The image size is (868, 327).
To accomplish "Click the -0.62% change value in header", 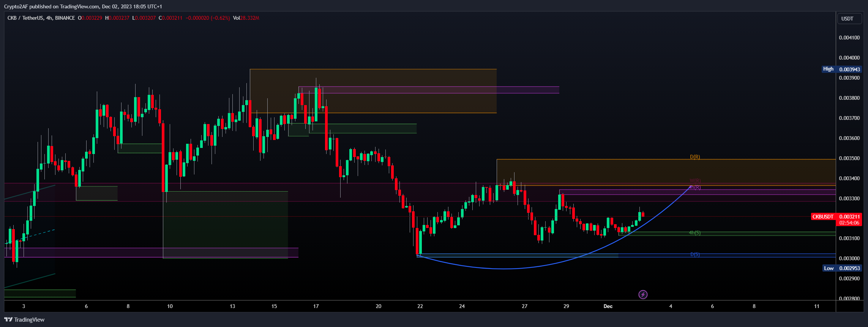I will [221, 18].
